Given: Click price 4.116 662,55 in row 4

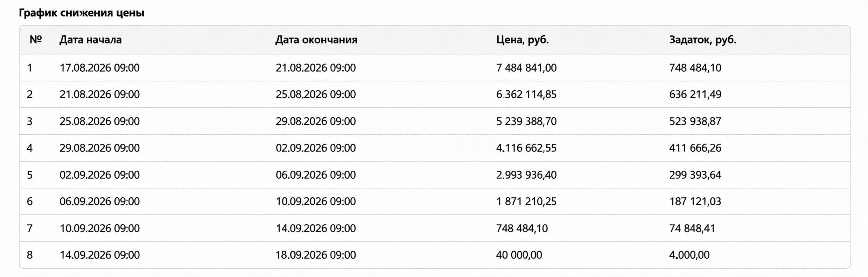Looking at the screenshot, I should 526,148.
